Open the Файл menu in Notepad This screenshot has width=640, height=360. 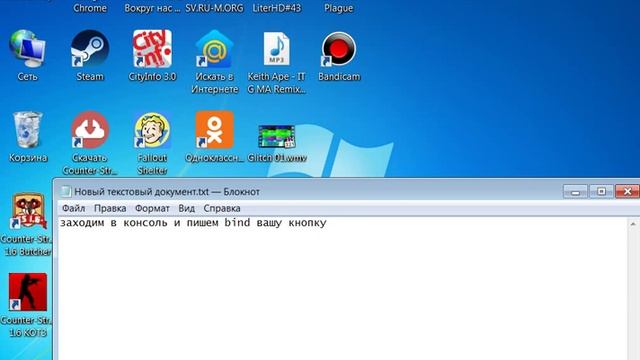[73, 208]
